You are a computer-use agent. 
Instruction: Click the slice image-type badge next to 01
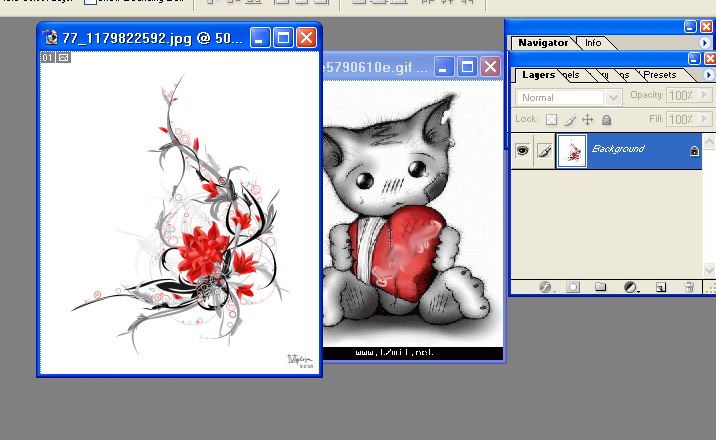(63, 58)
